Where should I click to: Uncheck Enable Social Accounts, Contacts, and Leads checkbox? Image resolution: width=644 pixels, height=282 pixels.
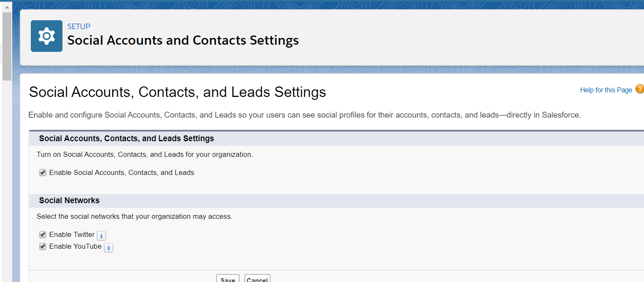pyautogui.click(x=43, y=172)
